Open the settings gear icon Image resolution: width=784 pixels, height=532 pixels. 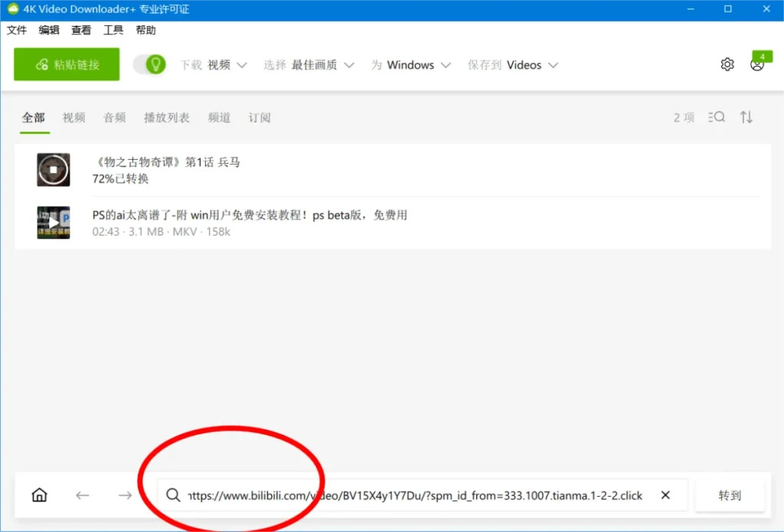[727, 64]
